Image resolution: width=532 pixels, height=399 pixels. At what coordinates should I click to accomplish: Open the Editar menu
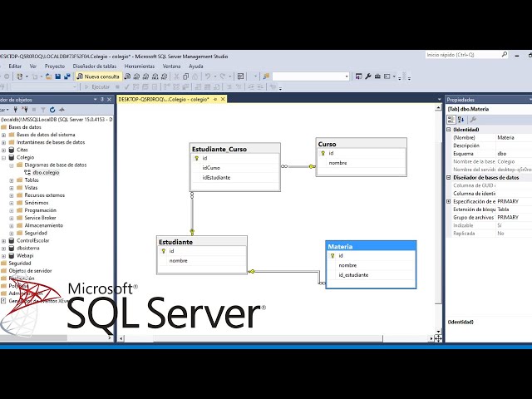[x=15, y=66]
